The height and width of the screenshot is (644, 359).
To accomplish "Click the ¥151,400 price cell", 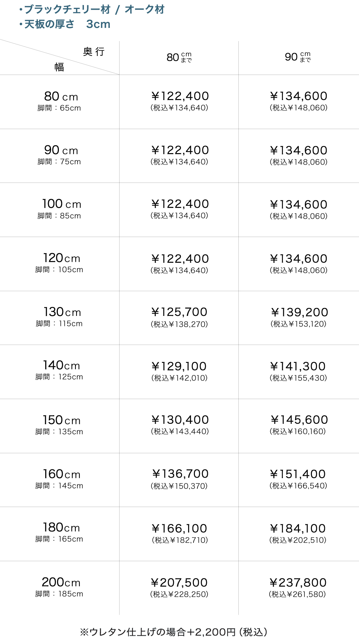I will 298,474.
